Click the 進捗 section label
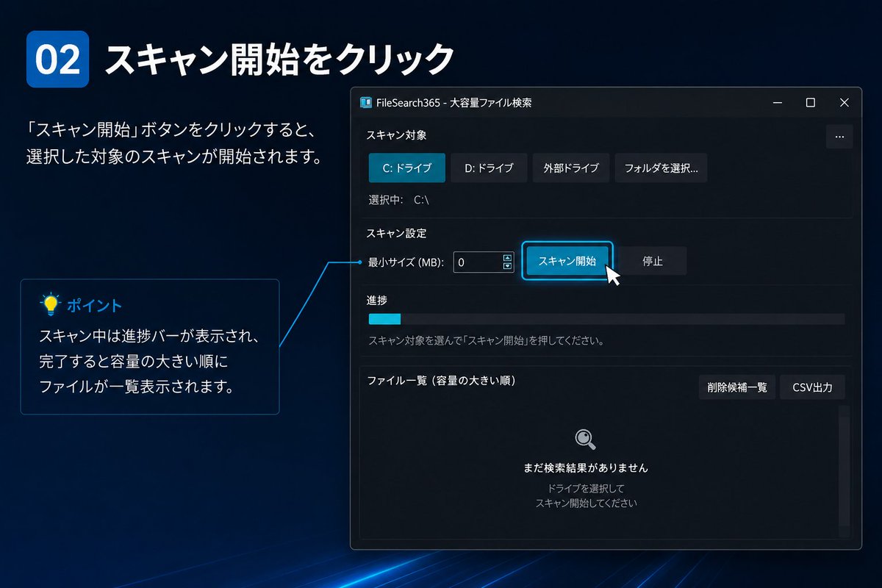Image resolution: width=882 pixels, height=588 pixels. 377,300
